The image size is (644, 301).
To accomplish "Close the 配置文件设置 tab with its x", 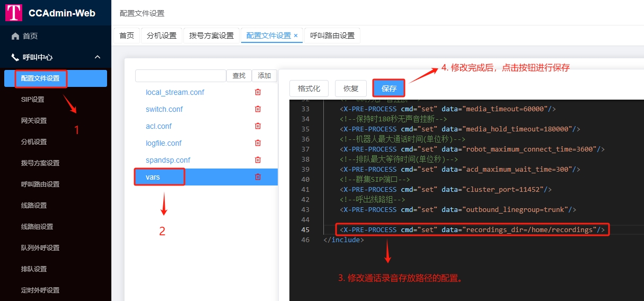I will point(296,36).
